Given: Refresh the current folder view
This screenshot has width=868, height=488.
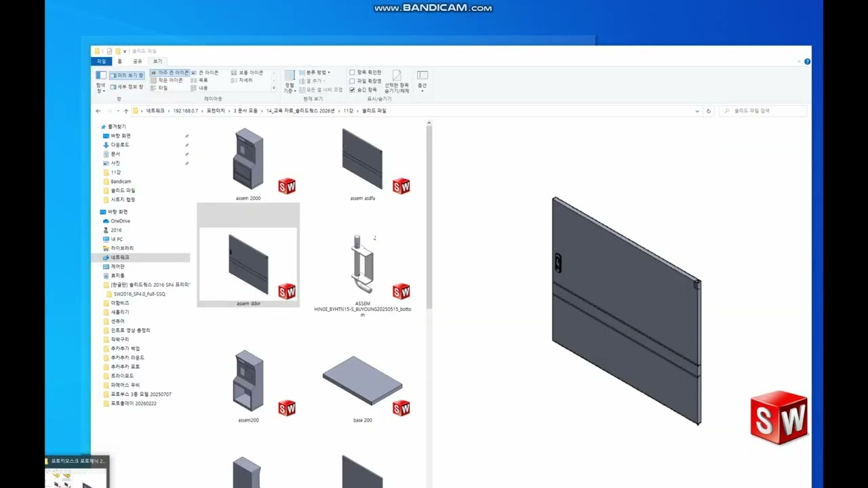Looking at the screenshot, I should 709,110.
